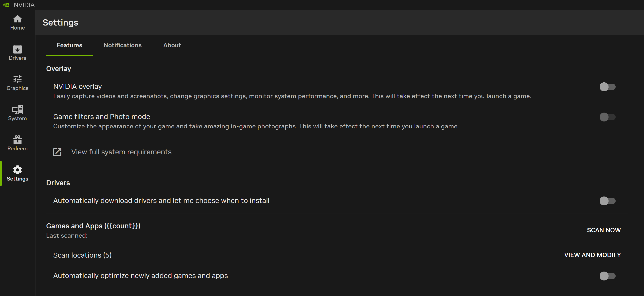Viewport: 644px width, 296px height.
Task: Enable automatic driver download toggle
Action: tap(607, 201)
